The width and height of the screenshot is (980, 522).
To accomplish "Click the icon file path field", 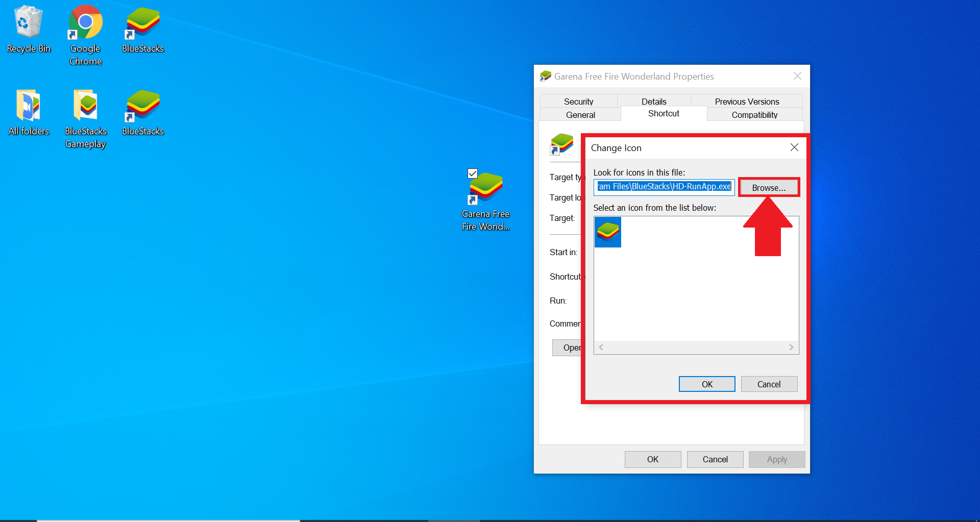I will (664, 187).
